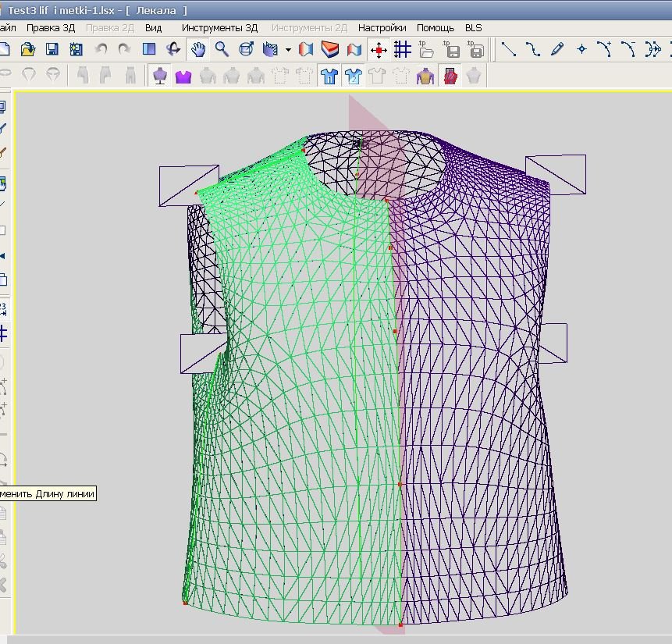Click red control point at hem center

[x=400, y=624]
